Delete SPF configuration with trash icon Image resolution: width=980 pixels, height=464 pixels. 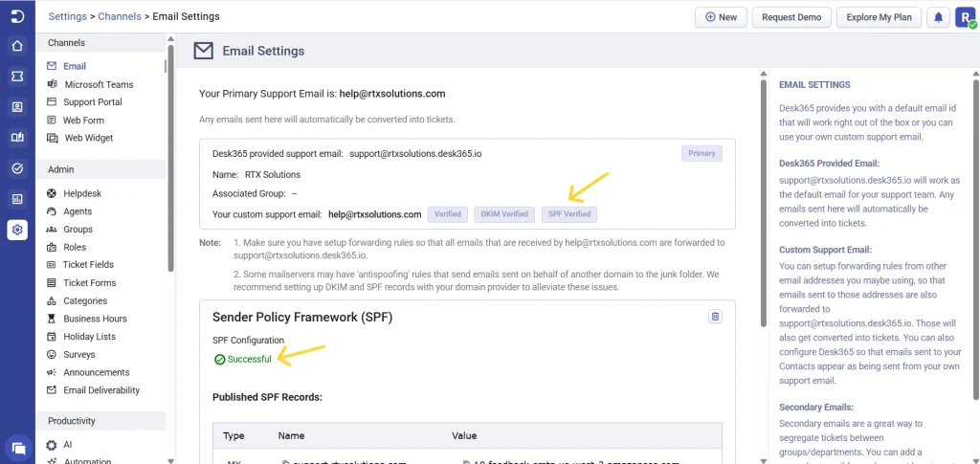coord(716,317)
